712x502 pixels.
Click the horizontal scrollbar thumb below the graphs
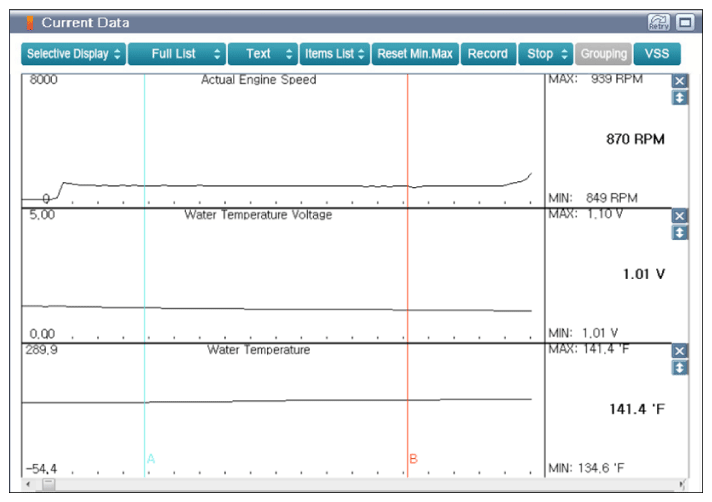coord(49,484)
